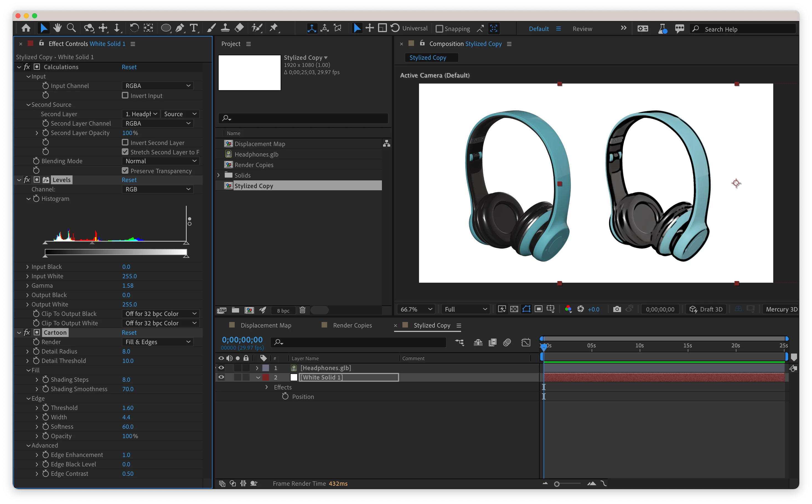The height and width of the screenshot is (504, 812).
Task: Open the Blending Mode dropdown
Action: point(161,161)
